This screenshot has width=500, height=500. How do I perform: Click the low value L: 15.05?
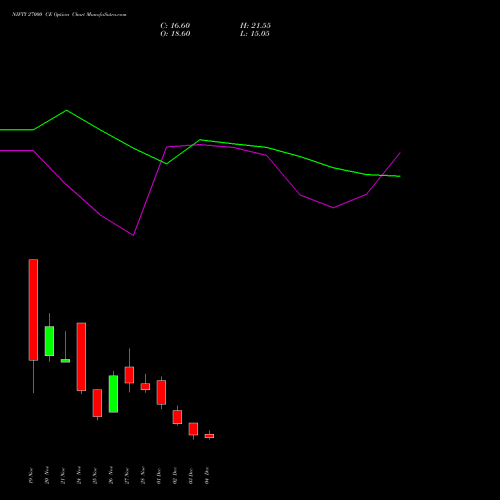tap(255, 34)
